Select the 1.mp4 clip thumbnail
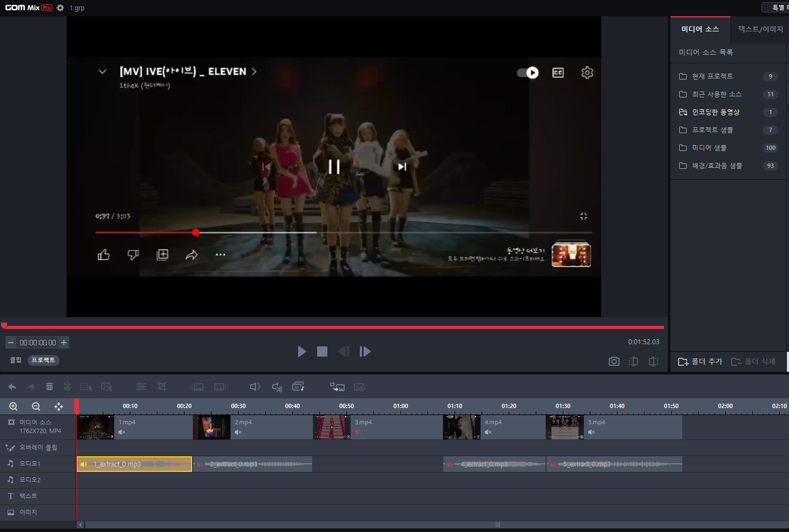 click(x=96, y=427)
